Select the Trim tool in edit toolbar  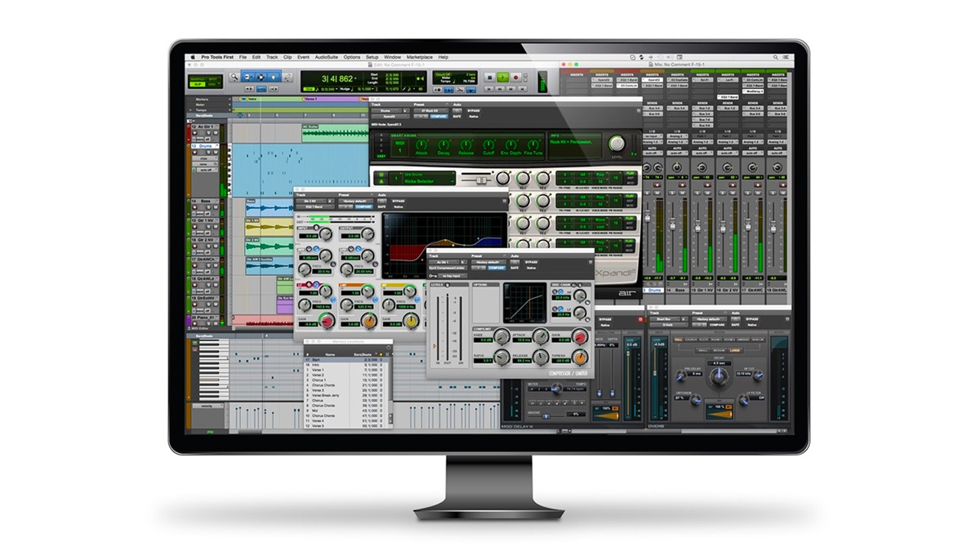(x=247, y=77)
